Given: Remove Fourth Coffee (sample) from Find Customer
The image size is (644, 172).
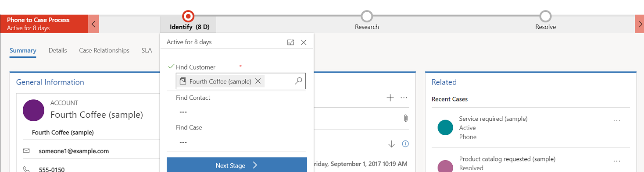Looking at the screenshot, I should coord(258,81).
